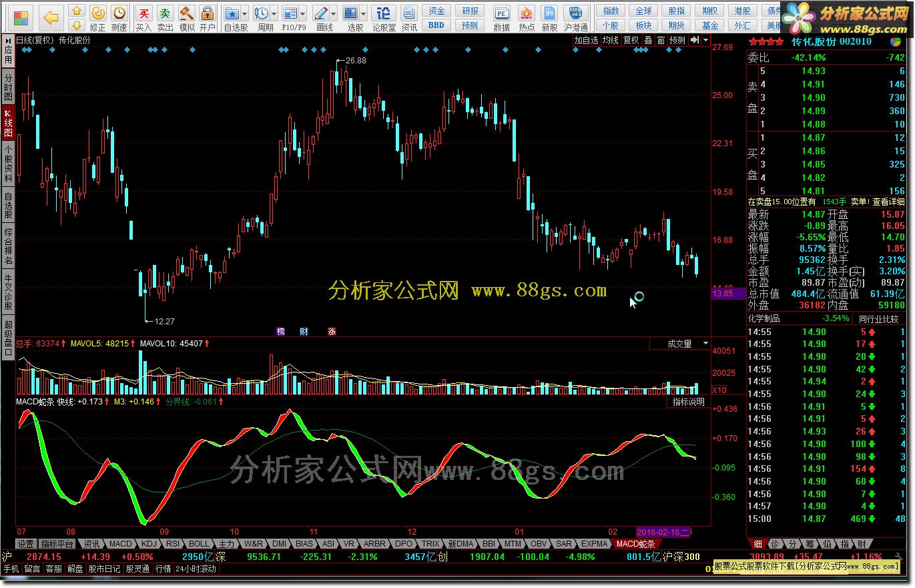Image resolution: width=915 pixels, height=588 pixels.
Task: Click the down arrow toolbar button
Action: [x=77, y=25]
